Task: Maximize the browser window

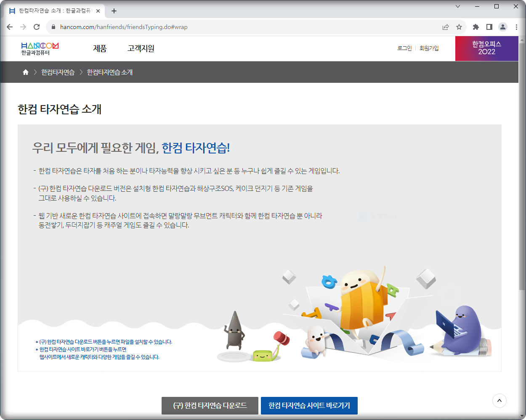Action: point(497,6)
